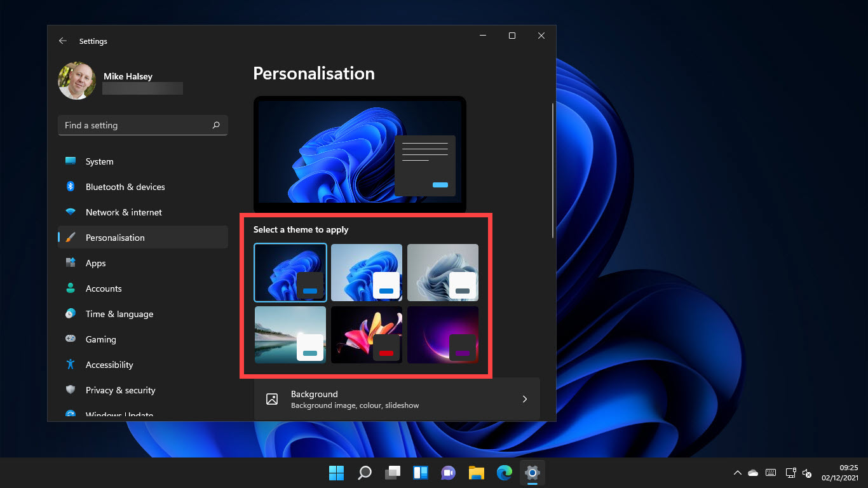Screen dimensions: 868x488
Task: Select the System menu item
Action: pos(99,161)
